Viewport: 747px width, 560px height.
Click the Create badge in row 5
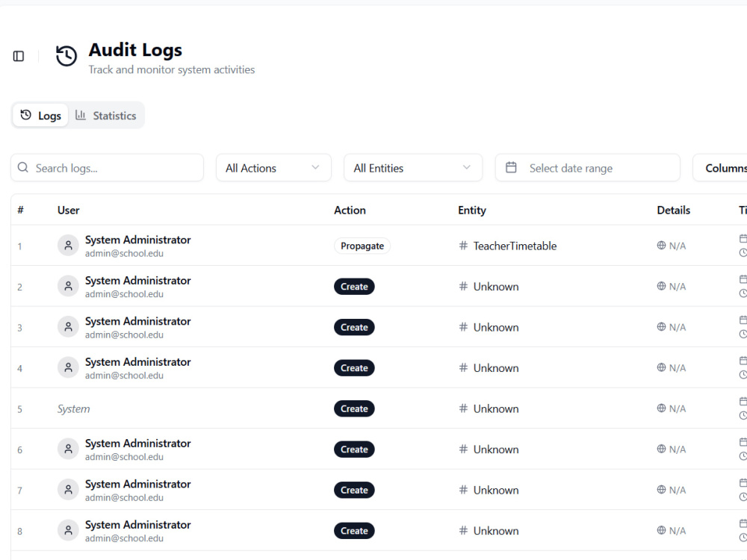[354, 408]
